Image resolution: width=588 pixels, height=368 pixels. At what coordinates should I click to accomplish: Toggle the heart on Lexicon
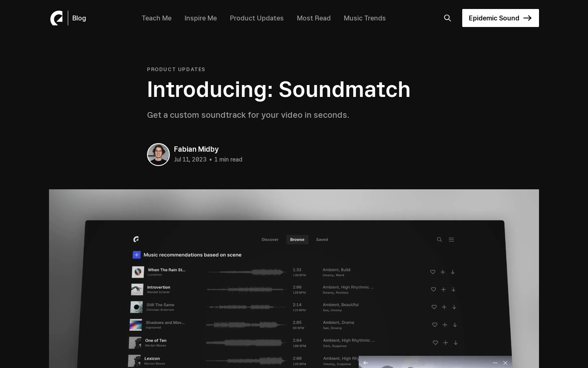436,361
